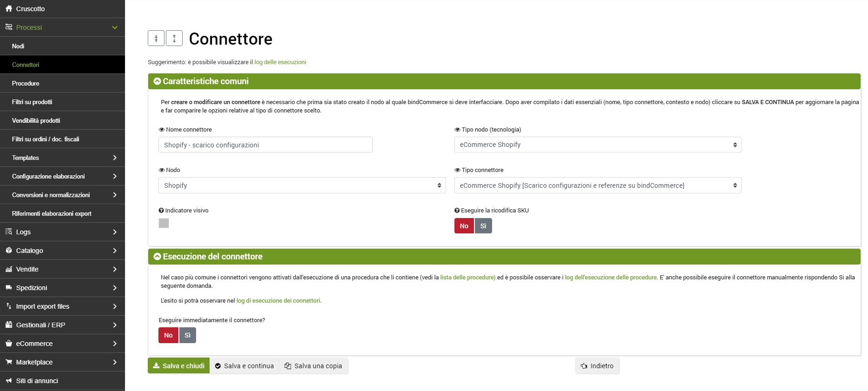The width and height of the screenshot is (868, 391).
Task: Click the Catalogo cube icon in sidebar
Action: [x=9, y=251]
